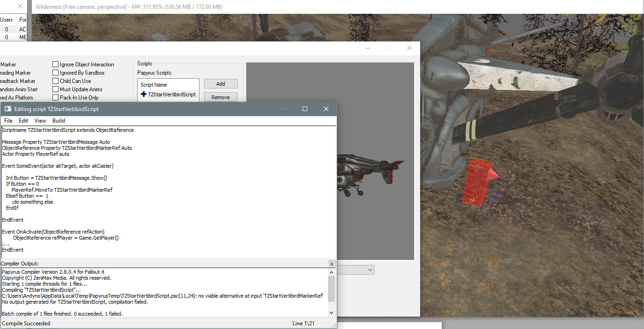Toggle Ignore Object Interaction checkbox
The width and height of the screenshot is (644, 329).
tap(56, 65)
